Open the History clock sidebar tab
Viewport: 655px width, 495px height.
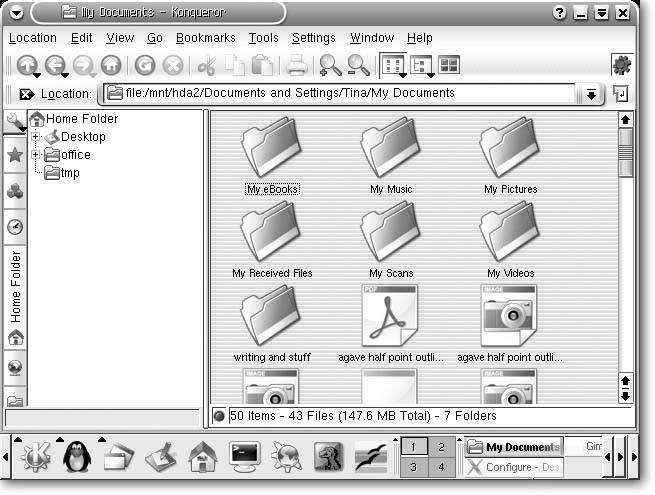pyautogui.click(x=15, y=227)
